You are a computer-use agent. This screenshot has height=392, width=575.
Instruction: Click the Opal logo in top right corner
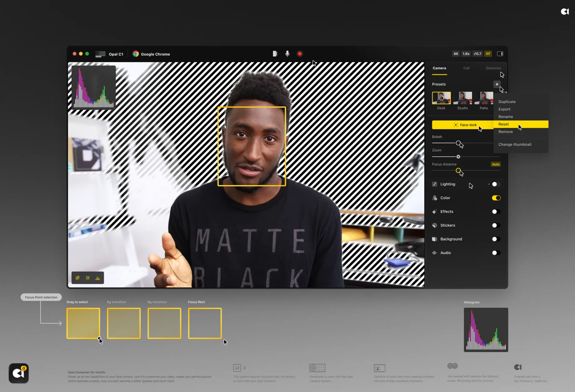(x=565, y=12)
